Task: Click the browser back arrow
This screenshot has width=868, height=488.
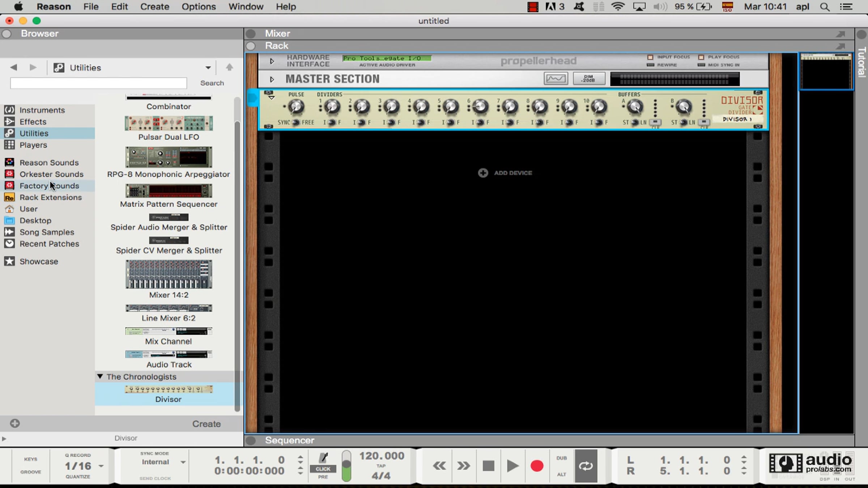Action: (14, 67)
